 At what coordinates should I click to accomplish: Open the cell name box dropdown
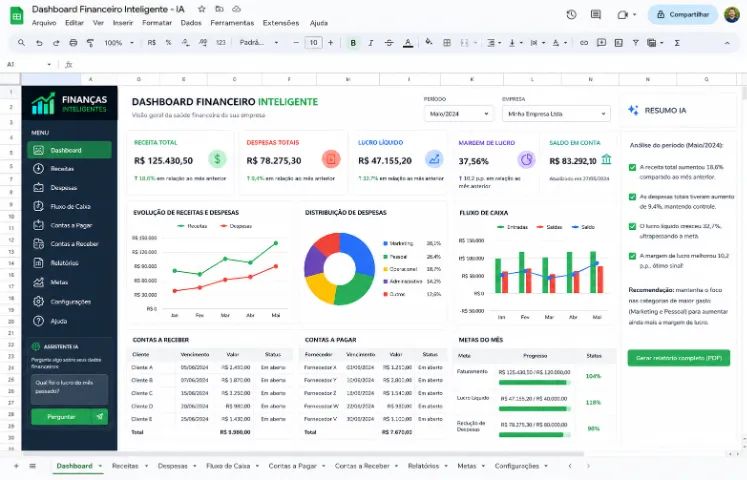[49, 64]
